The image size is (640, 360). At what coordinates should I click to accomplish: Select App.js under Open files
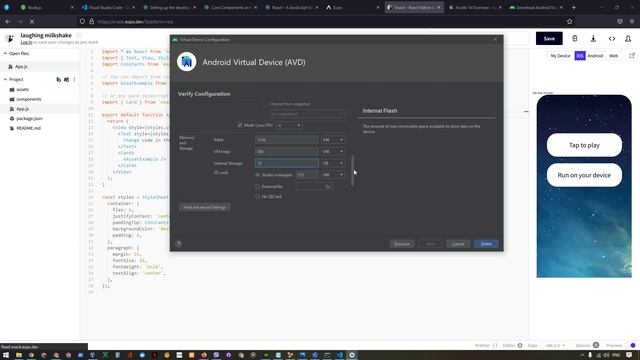pyautogui.click(x=21, y=67)
